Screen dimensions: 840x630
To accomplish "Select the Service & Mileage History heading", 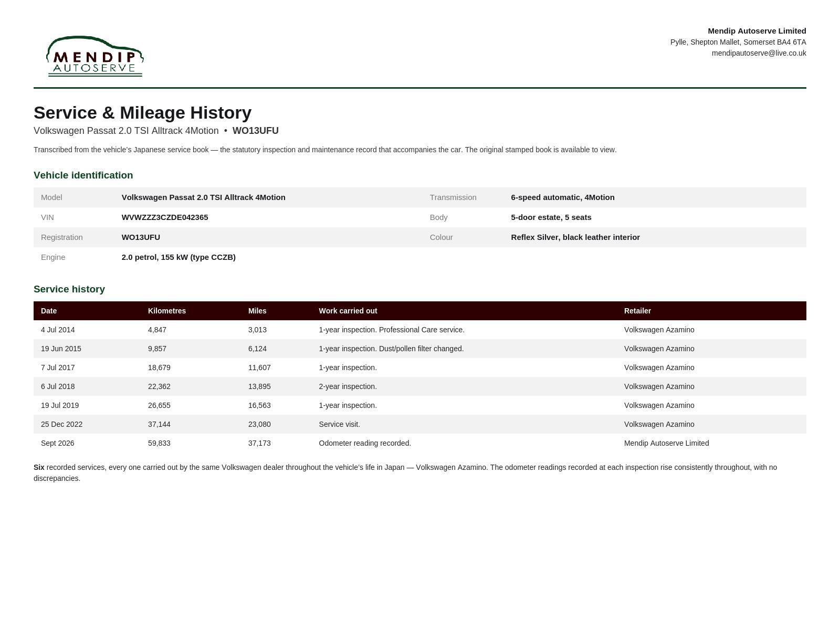I will 143,113.
